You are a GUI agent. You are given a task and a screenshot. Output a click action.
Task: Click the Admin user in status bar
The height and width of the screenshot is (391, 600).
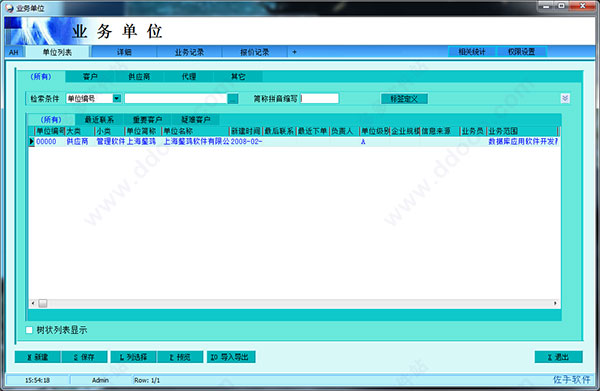(x=100, y=380)
